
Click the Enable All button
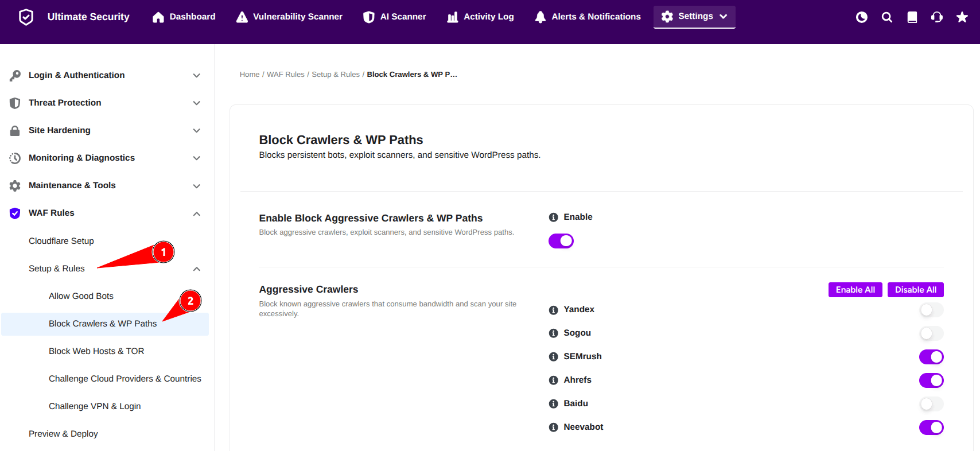[855, 290]
